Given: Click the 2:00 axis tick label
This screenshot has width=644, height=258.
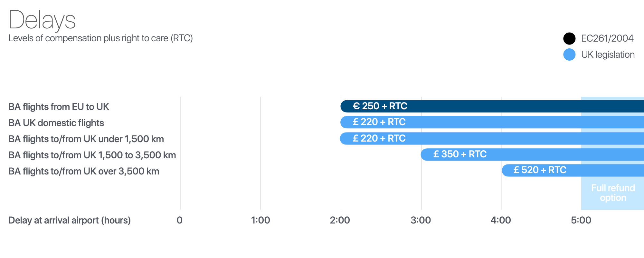Looking at the screenshot, I should click(340, 220).
